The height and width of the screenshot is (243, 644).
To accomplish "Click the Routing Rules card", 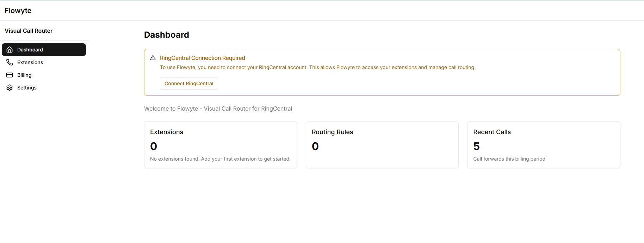I will [382, 145].
